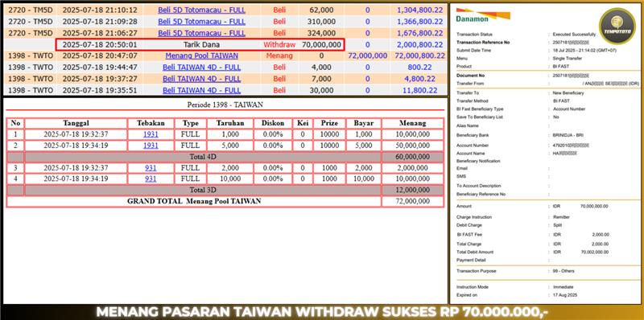Image resolution: width=644 pixels, height=320 pixels.
Task: Open the Beli TAIWAN 4D link at 19:44:47
Action: click(x=202, y=68)
